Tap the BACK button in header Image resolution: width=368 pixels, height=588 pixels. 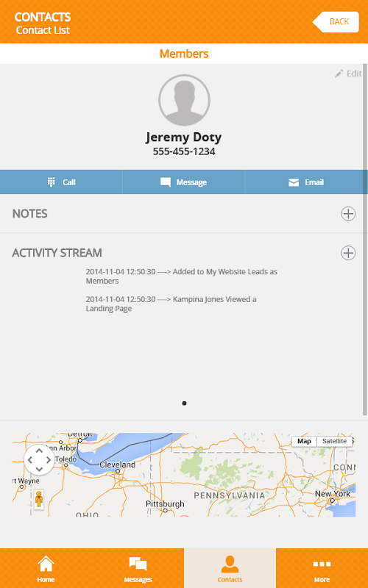click(x=336, y=22)
